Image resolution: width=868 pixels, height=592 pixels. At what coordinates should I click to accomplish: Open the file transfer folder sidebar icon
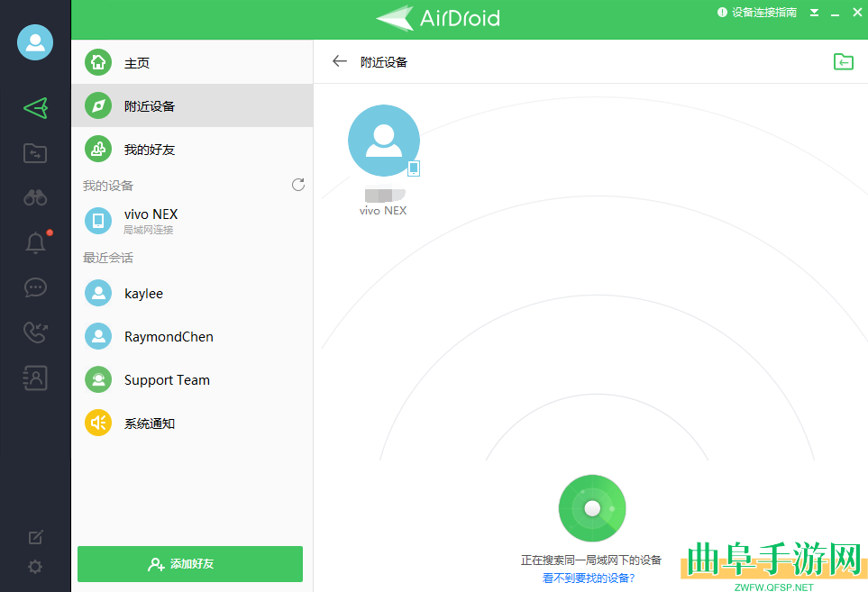tap(35, 153)
